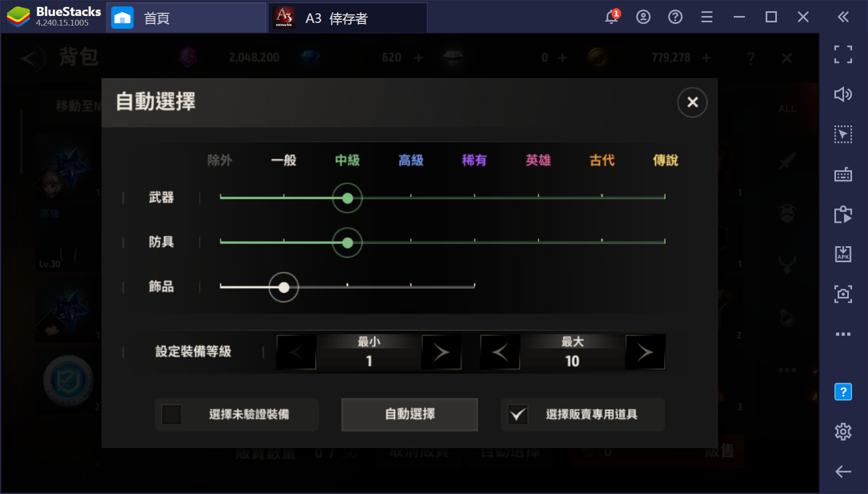
Task: Click the 飾品 row label
Action: point(161,287)
